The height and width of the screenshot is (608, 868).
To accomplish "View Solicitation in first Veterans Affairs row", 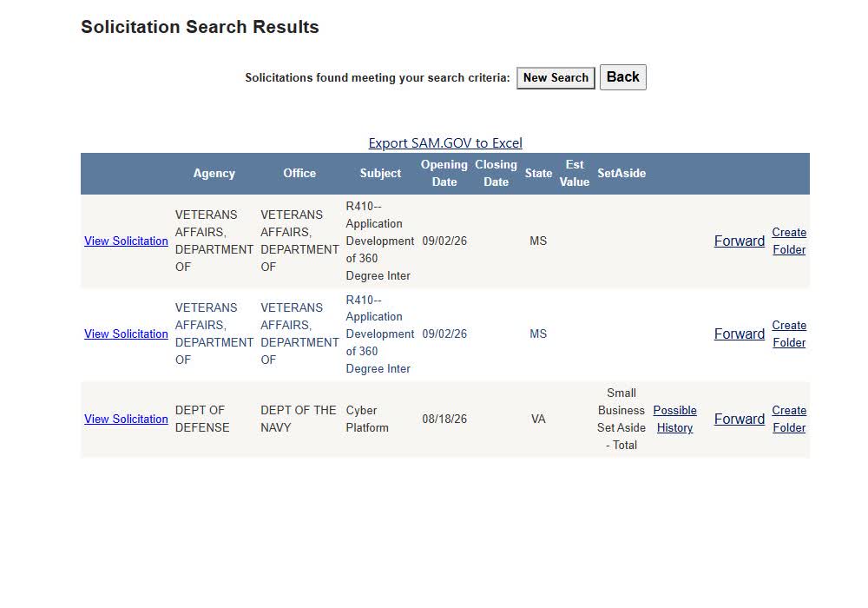I will coord(126,241).
